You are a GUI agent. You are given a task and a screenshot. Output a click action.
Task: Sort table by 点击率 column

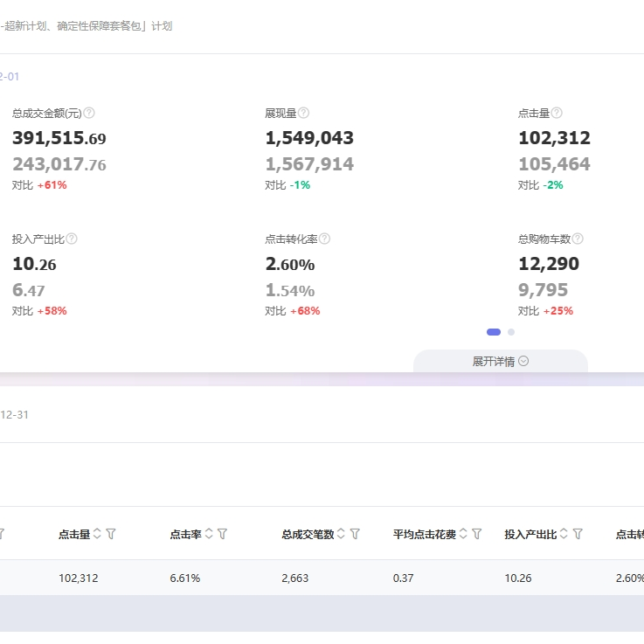(x=209, y=534)
